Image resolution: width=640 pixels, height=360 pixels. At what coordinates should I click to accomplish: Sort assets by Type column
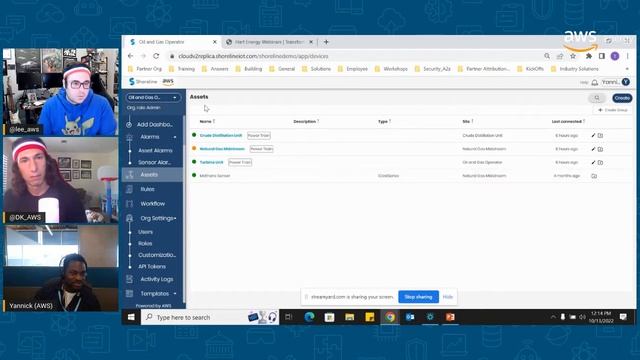coord(384,122)
